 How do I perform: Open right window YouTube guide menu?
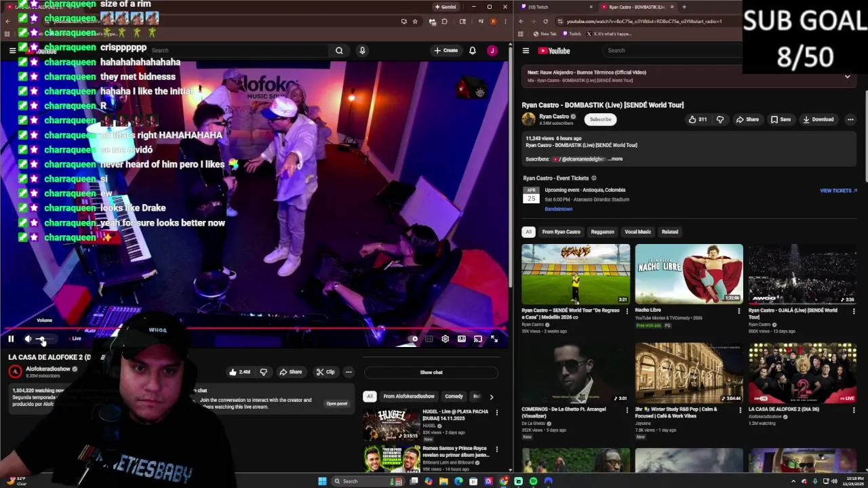526,50
